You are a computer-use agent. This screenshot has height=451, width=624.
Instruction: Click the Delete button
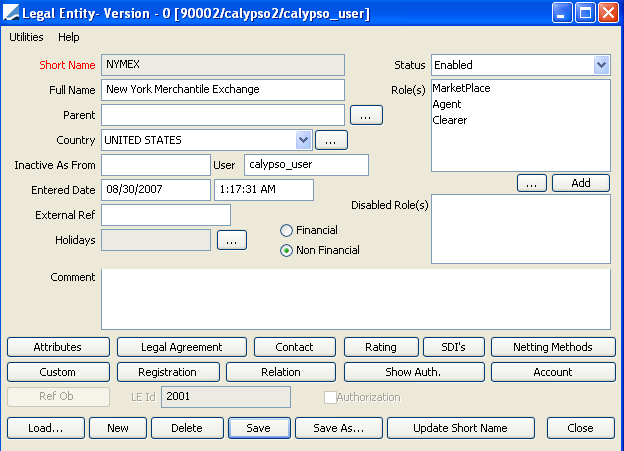click(x=187, y=428)
